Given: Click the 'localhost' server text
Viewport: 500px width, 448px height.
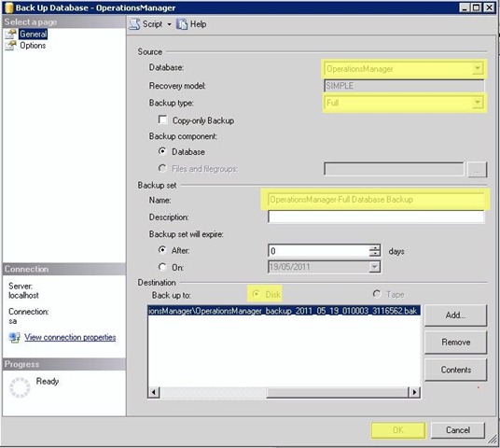Looking at the screenshot, I should 23,296.
